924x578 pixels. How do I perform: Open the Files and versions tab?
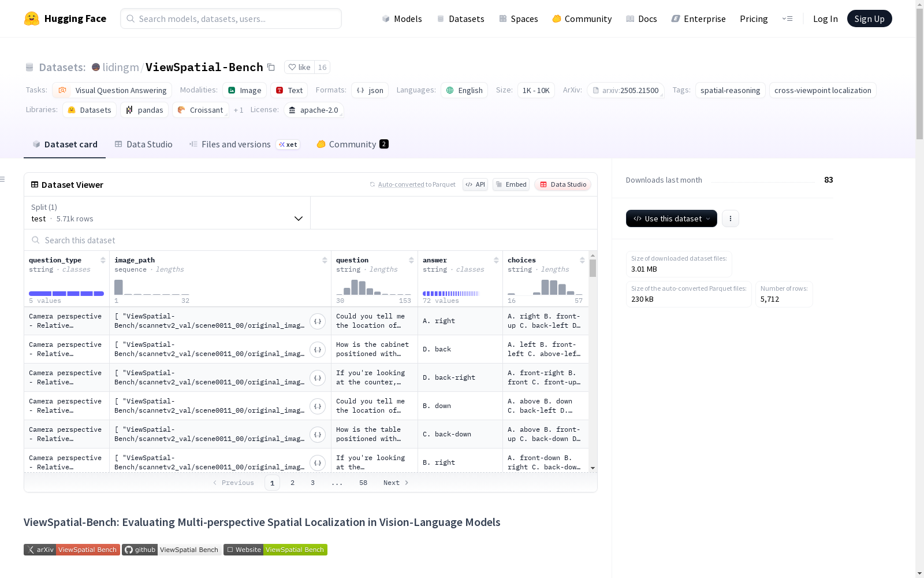244,144
